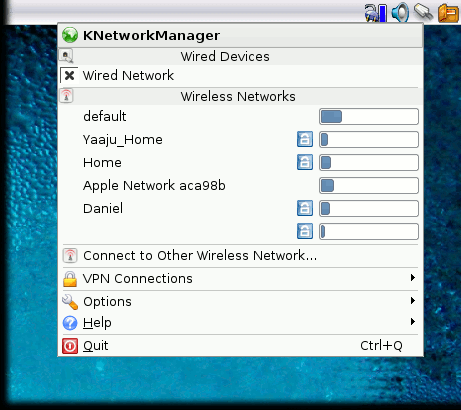Expand the Options submenu arrow

click(x=413, y=301)
